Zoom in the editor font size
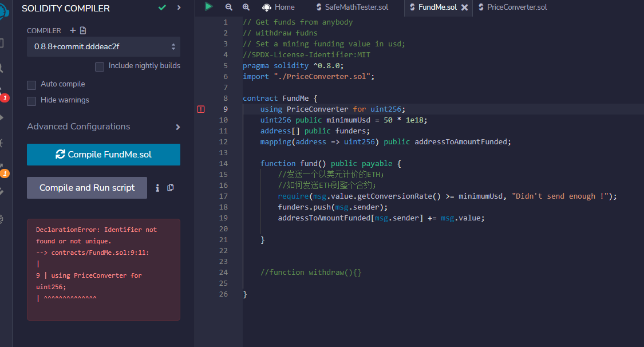This screenshot has height=347, width=644. (246, 7)
